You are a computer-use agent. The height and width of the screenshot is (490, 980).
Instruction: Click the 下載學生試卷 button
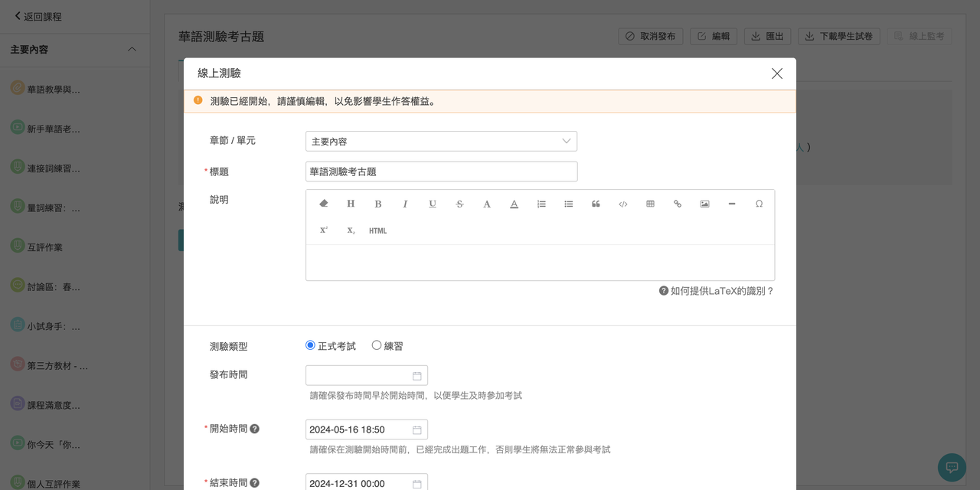click(839, 36)
